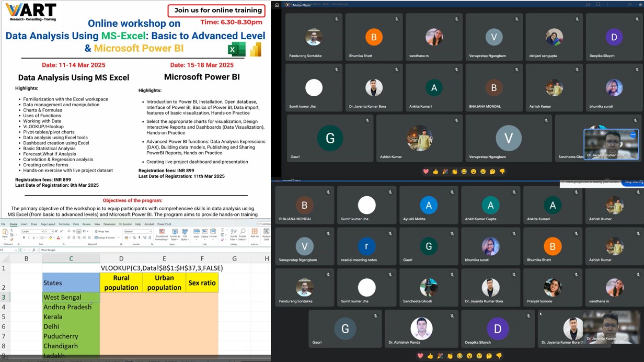Open the File tab in Excel
This screenshot has width=644, height=362.
point(3,224)
